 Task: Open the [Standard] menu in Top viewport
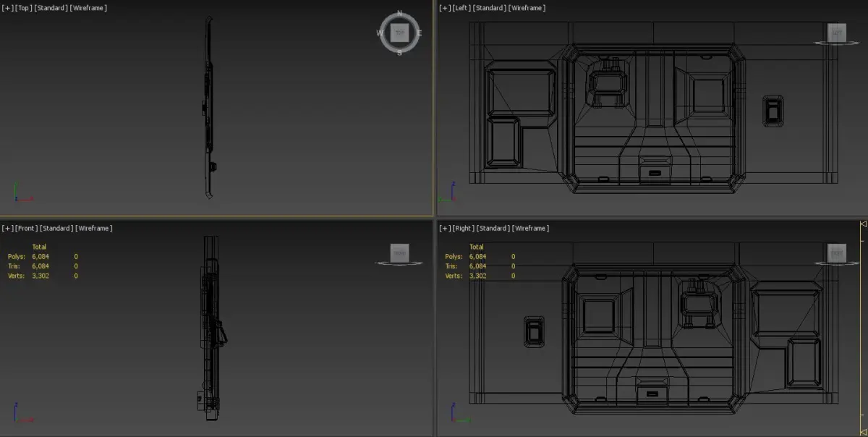click(x=52, y=8)
